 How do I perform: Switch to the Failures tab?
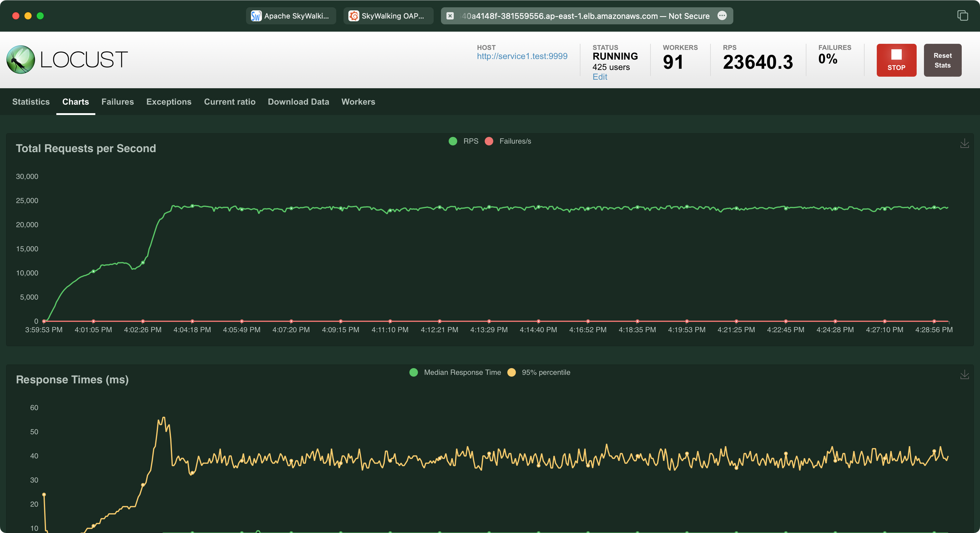(118, 102)
